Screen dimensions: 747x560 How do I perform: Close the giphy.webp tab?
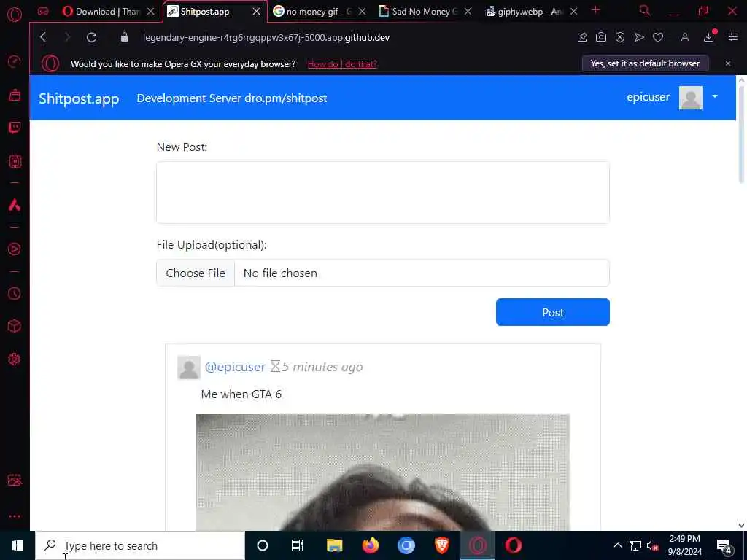[x=573, y=12]
